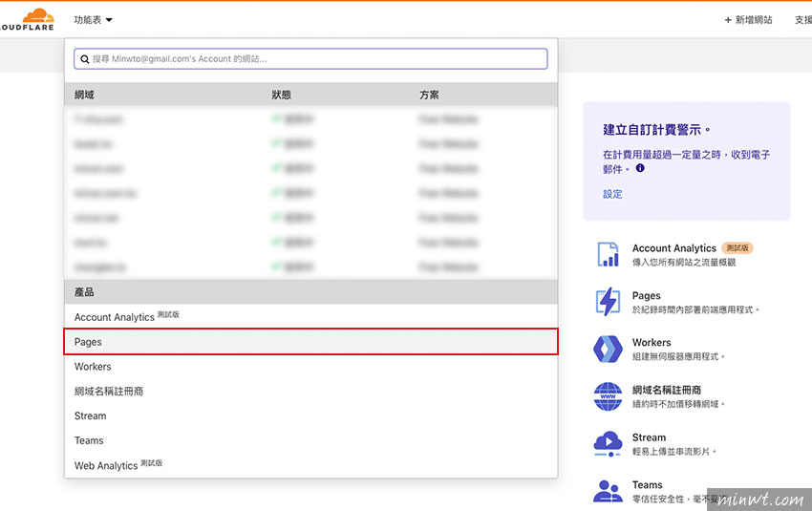Click the Workers diamond icon on right
Viewport: 812px width, 511px height.
pos(608,349)
